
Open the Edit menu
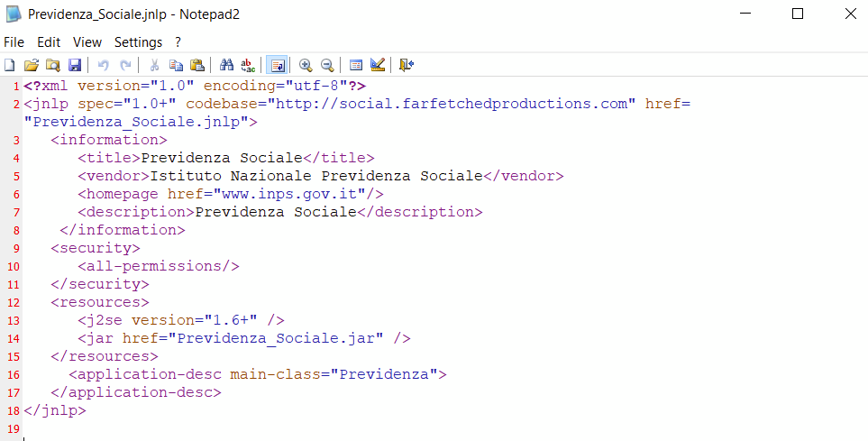[x=49, y=42]
